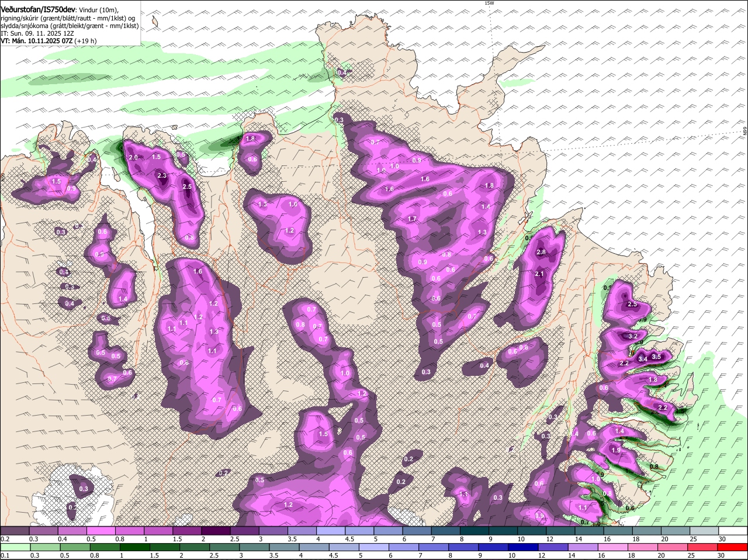Image resolution: width=748 pixels, height=560 pixels.
Task: Click the 'IT: Sun. 09. 11. 2025 12Z' line
Action: (37, 33)
